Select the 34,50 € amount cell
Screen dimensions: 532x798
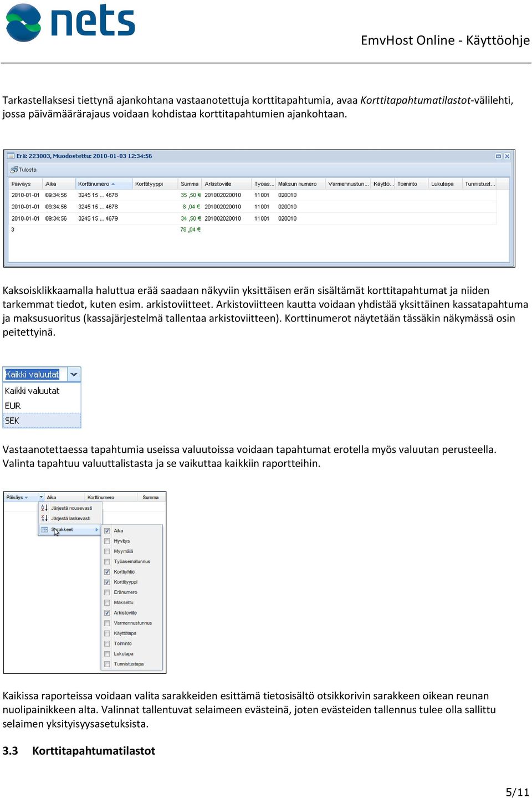pyautogui.click(x=190, y=218)
